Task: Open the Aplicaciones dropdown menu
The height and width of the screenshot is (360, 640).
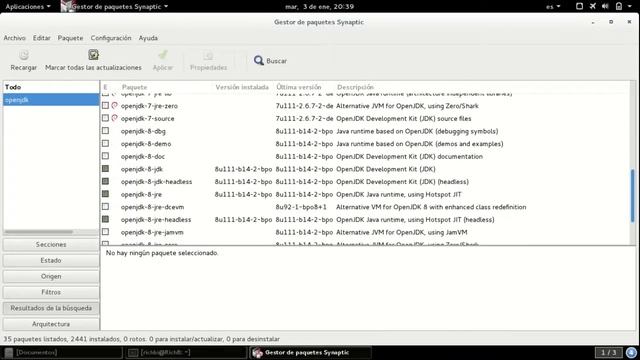Action: (28, 7)
